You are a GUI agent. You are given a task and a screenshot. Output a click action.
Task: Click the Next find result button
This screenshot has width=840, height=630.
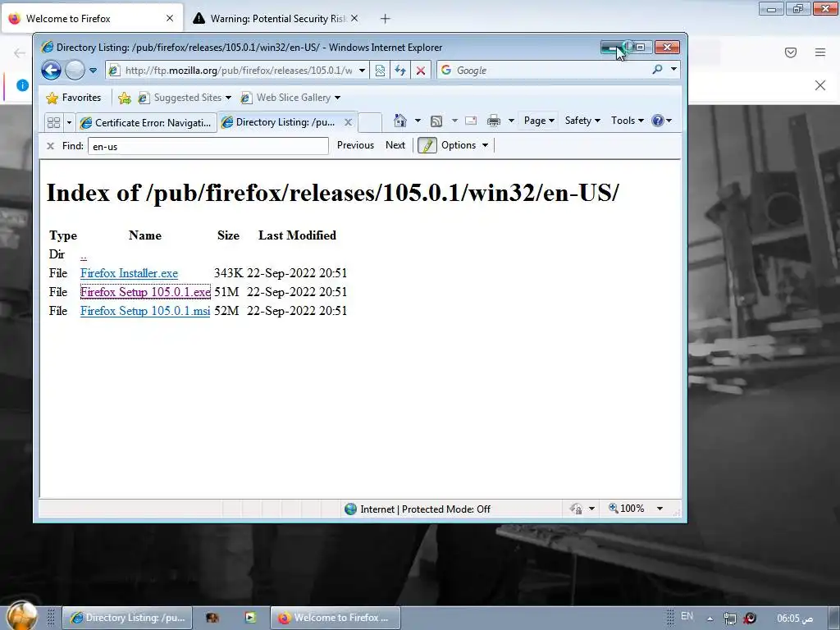395,145
